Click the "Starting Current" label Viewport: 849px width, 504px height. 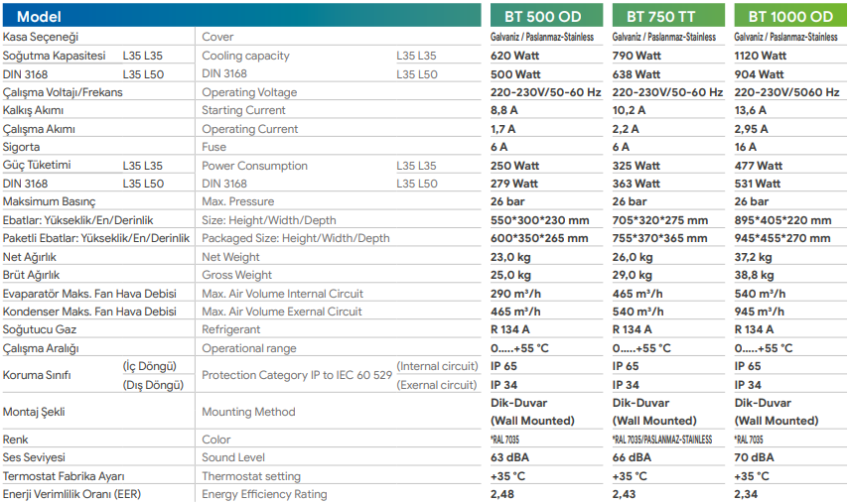coord(243,110)
